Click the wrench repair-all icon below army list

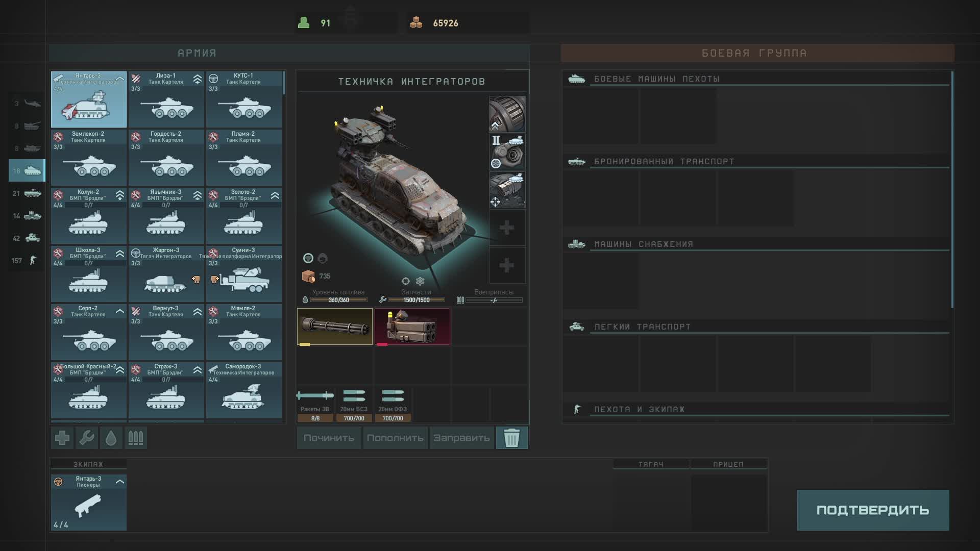(87, 438)
